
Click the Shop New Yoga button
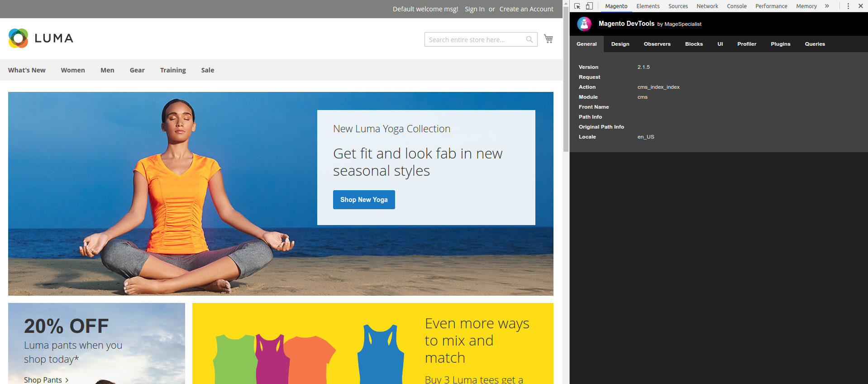click(364, 200)
